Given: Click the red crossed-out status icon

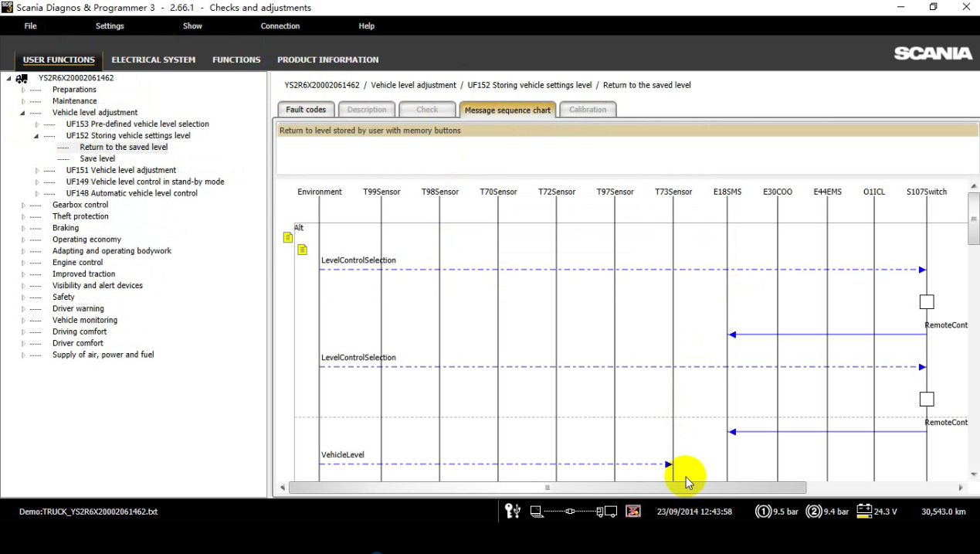Looking at the screenshot, I should tap(633, 511).
